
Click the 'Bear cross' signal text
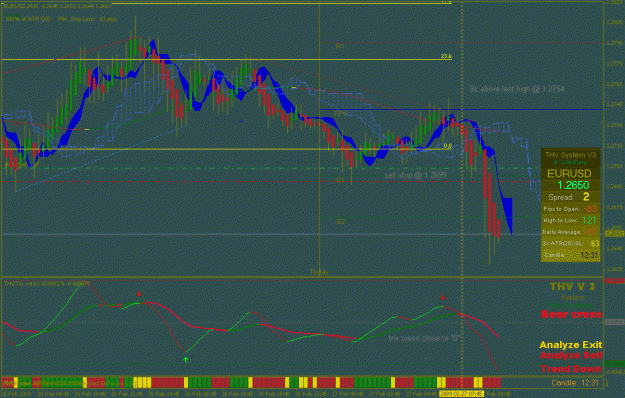click(x=571, y=314)
